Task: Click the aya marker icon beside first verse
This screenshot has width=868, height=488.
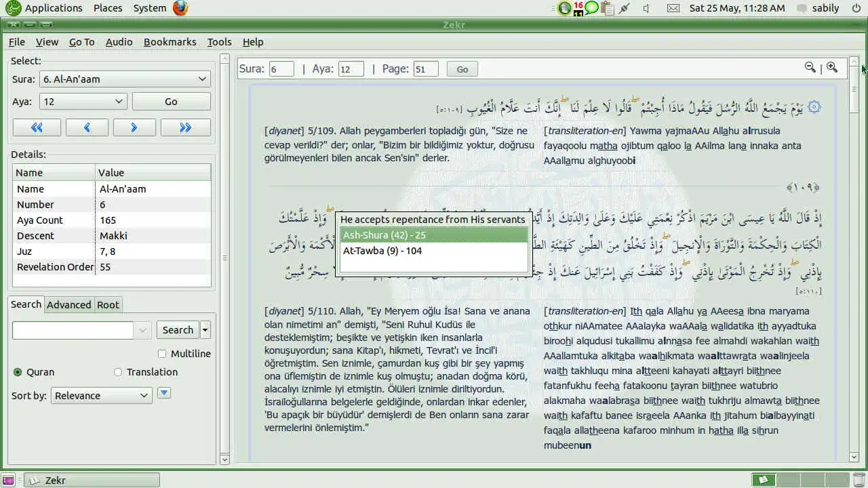Action: tap(814, 107)
